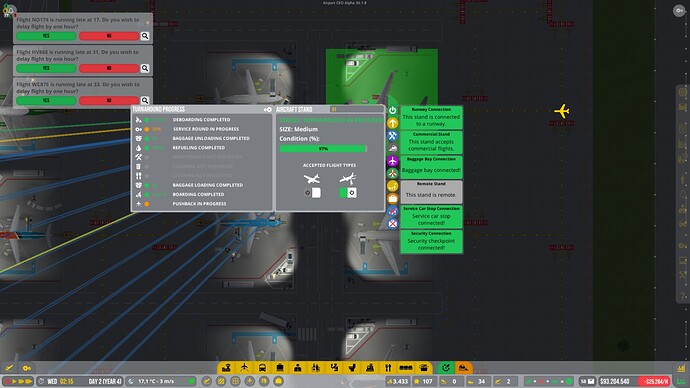The image size is (690, 388).
Task: Open the flights toolbar tab with airplane icon
Action: point(244,368)
